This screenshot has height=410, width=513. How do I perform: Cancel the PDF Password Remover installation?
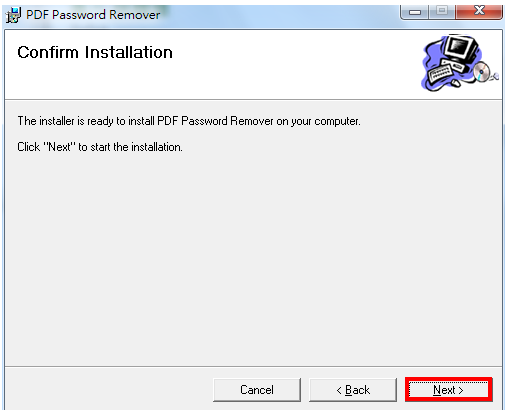coord(257,390)
